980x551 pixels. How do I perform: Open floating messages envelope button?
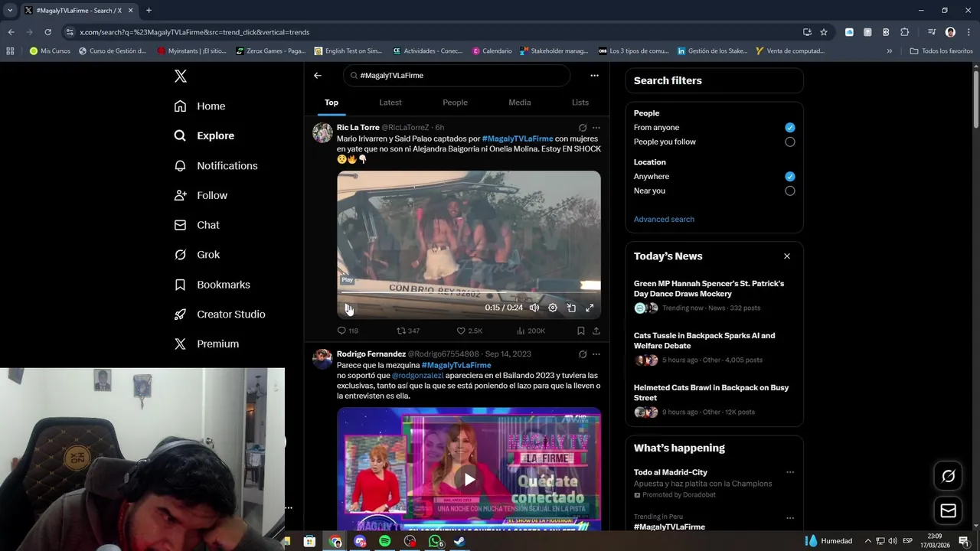coord(948,510)
